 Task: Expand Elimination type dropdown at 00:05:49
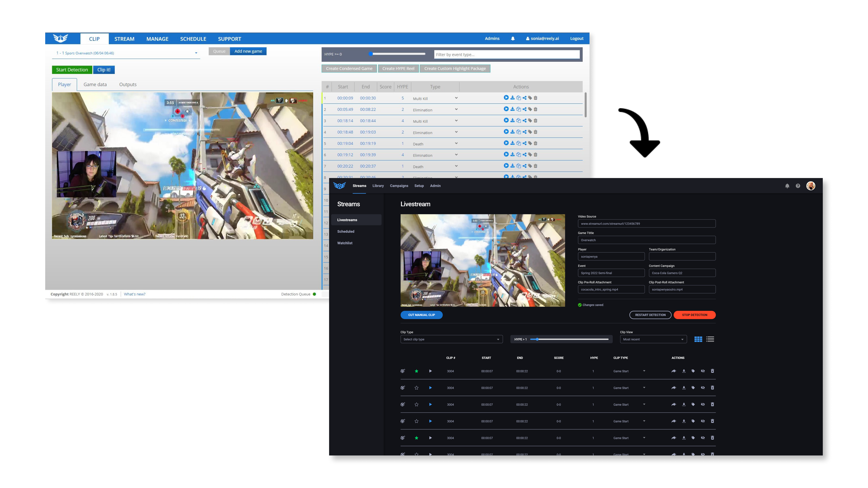coord(456,109)
